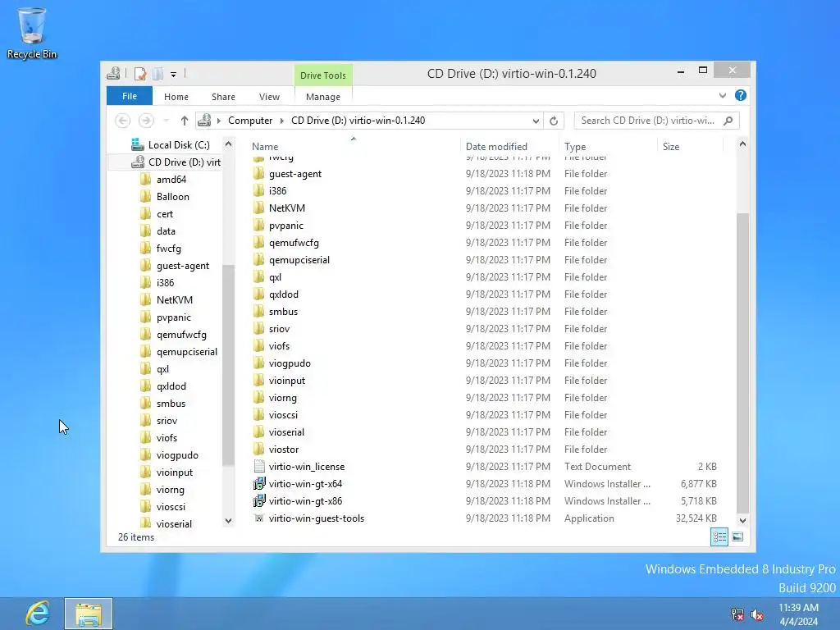The image size is (840, 630).
Task: Click File Explorer taskbar button
Action: tap(89, 614)
